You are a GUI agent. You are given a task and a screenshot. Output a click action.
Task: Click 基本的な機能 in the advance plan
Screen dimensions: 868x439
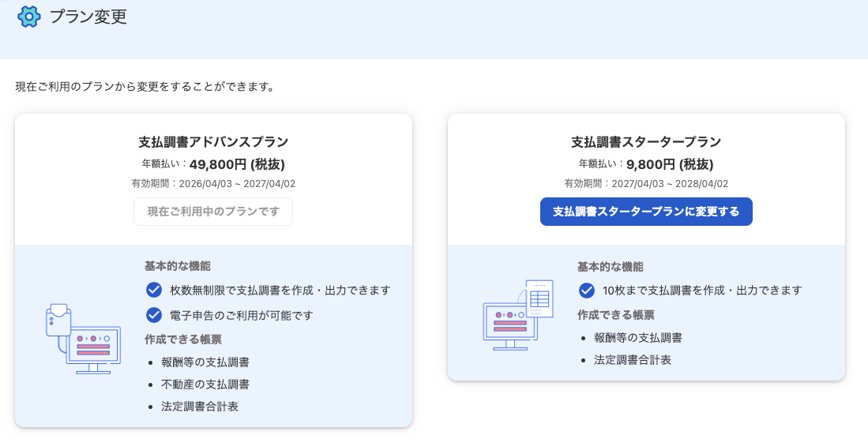(x=178, y=266)
